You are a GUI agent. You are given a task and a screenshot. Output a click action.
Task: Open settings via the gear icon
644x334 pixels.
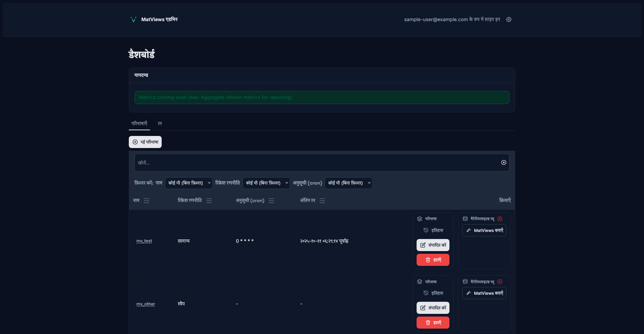click(509, 19)
